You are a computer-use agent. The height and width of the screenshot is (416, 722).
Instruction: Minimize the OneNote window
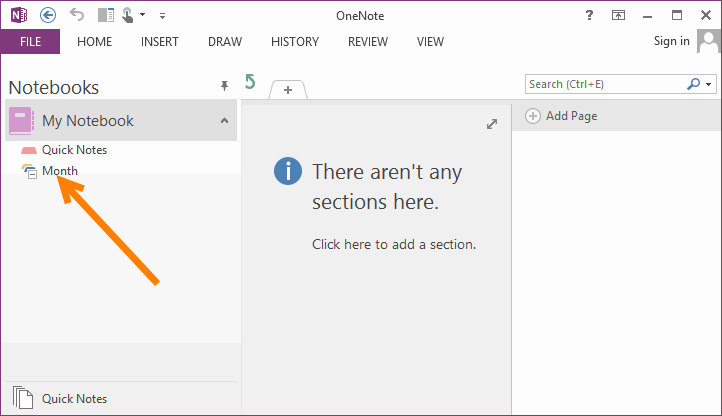647,16
